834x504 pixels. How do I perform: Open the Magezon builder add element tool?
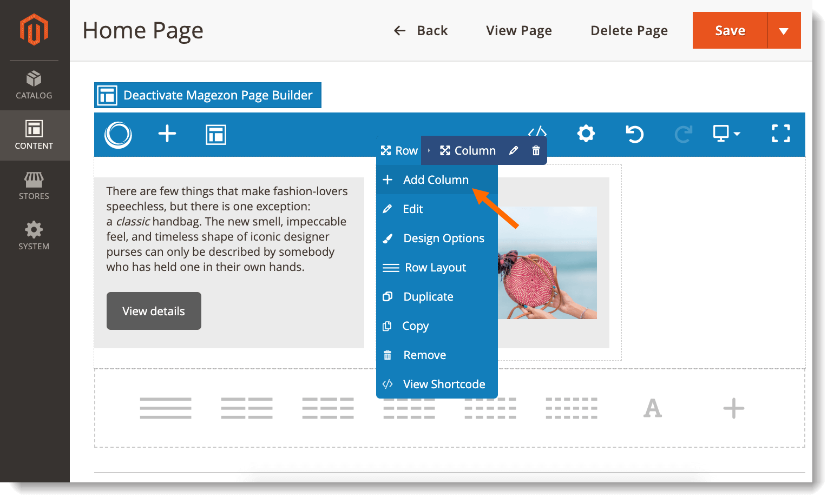[x=167, y=134]
